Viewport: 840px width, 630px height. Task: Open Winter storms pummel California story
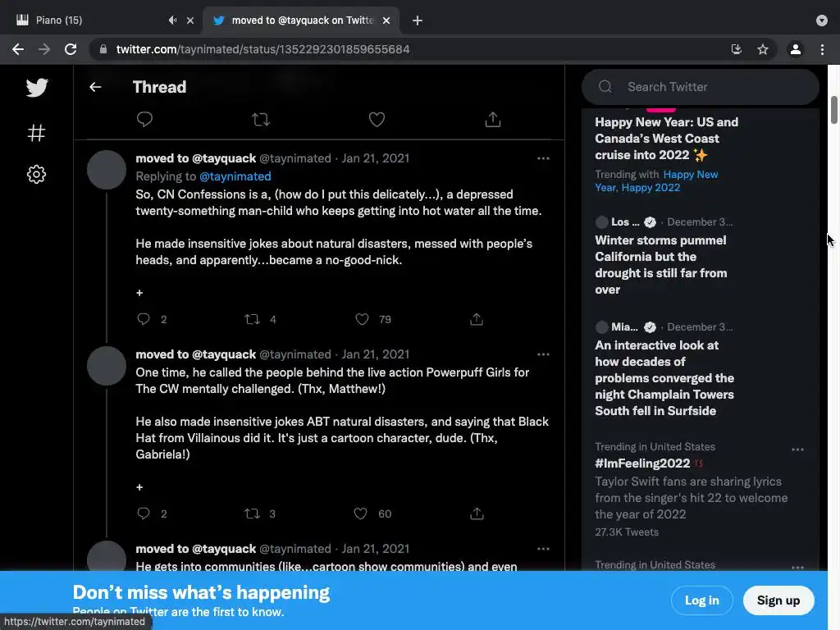(x=661, y=265)
